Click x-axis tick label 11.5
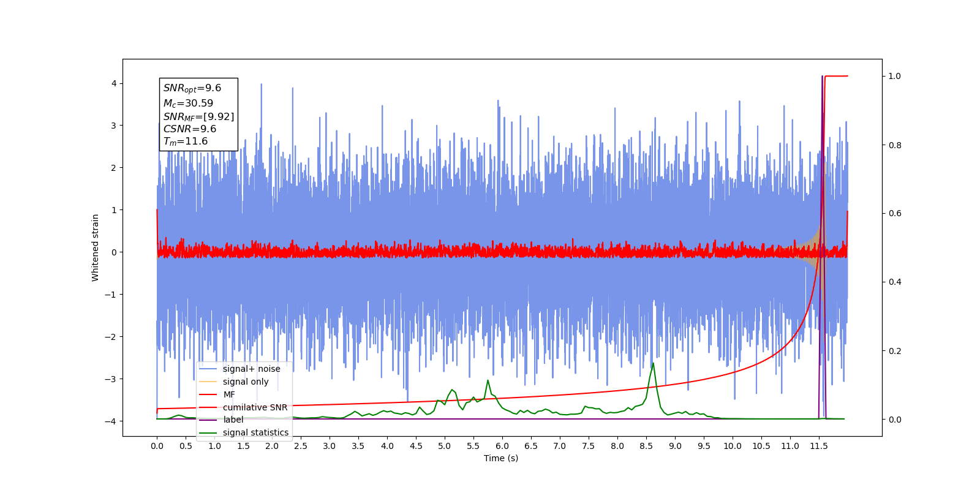This screenshot has width=980, height=490. coord(819,446)
